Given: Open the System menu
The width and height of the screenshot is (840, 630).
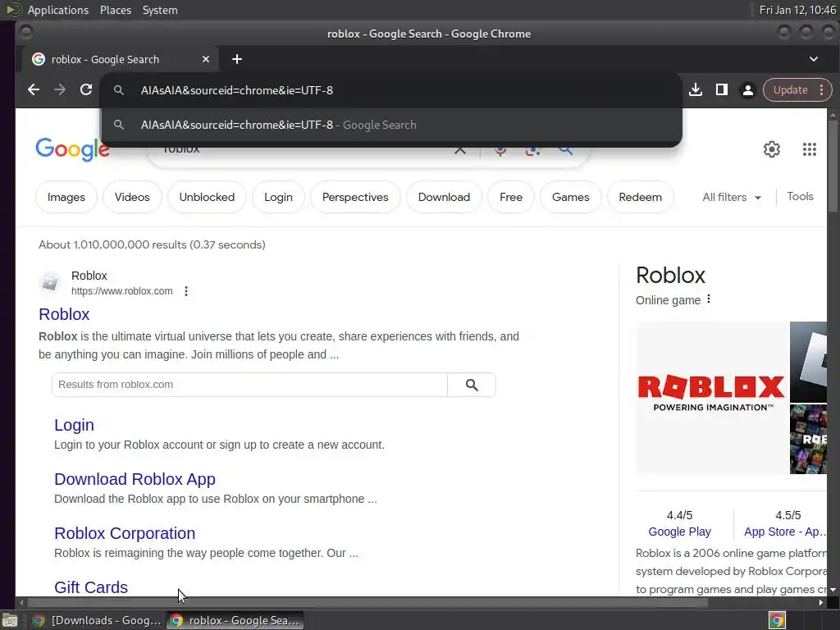Looking at the screenshot, I should point(160,10).
